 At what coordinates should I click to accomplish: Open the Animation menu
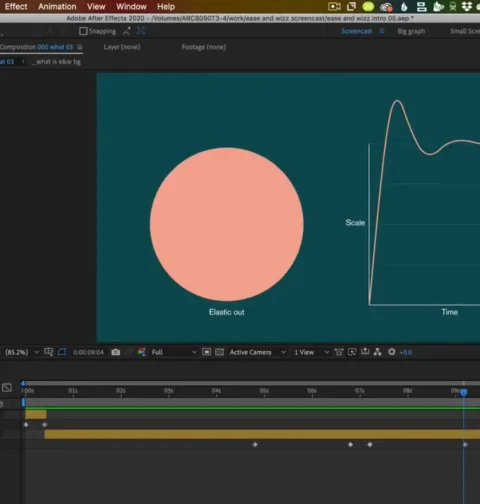pyautogui.click(x=57, y=7)
